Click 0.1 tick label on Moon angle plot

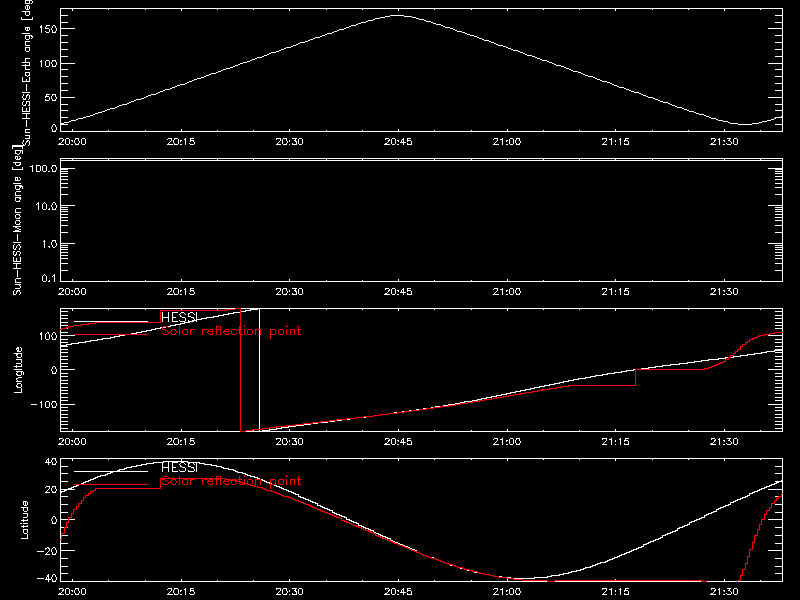pos(49,278)
